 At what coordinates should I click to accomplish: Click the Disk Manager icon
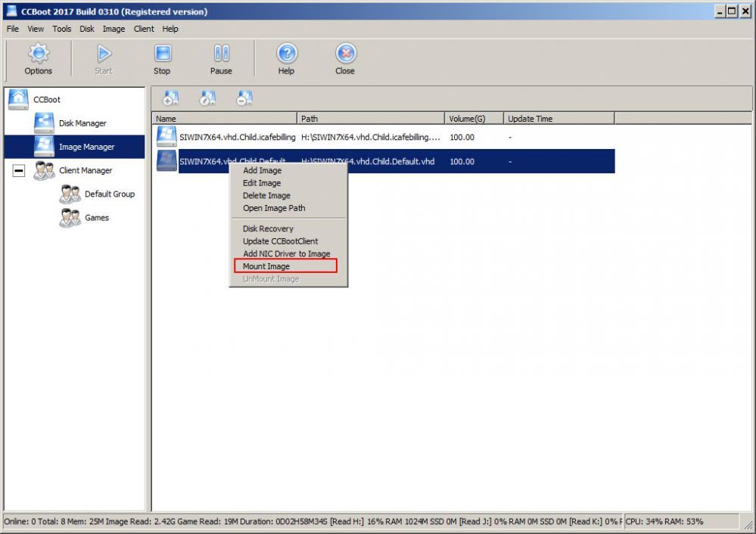[x=44, y=123]
